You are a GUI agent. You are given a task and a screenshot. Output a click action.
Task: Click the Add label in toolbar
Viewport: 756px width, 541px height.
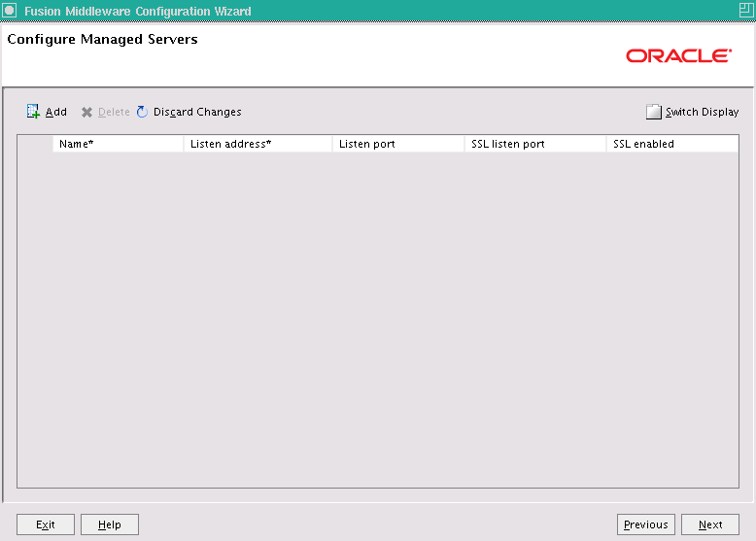[56, 112]
